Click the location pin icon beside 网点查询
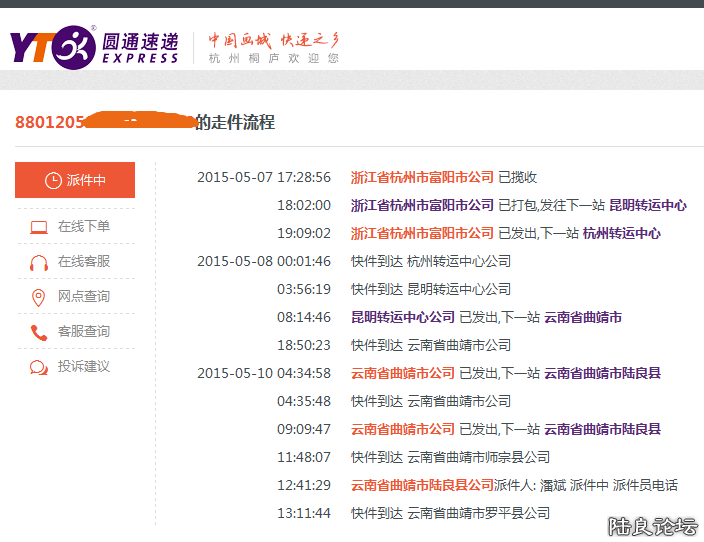This screenshot has width=704, height=542. [x=39, y=297]
